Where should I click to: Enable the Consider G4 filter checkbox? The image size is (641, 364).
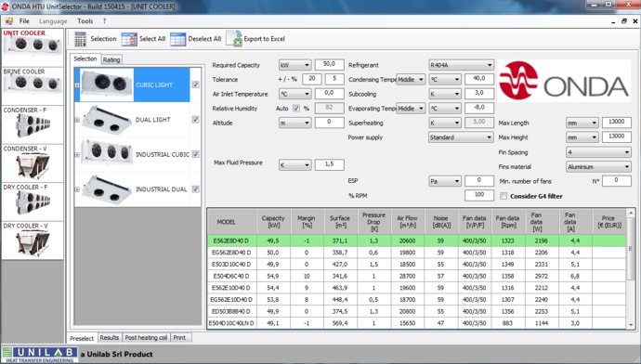(504, 196)
